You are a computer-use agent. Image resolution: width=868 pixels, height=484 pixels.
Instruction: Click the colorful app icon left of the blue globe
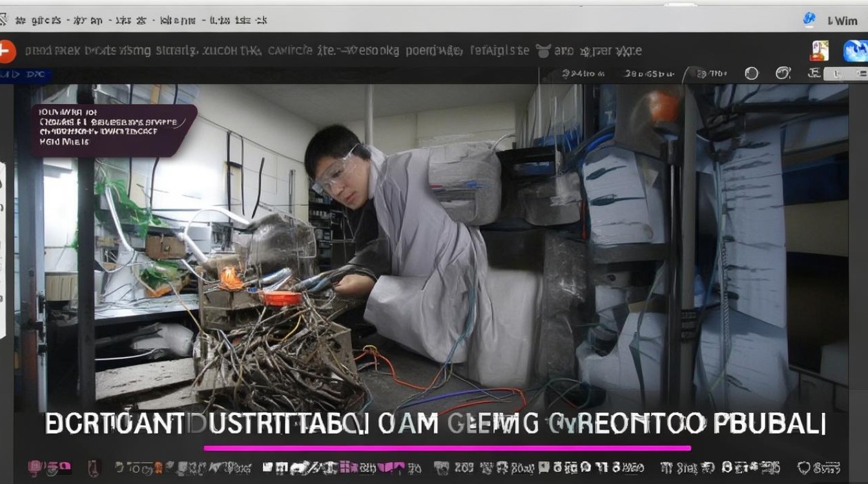[820, 51]
